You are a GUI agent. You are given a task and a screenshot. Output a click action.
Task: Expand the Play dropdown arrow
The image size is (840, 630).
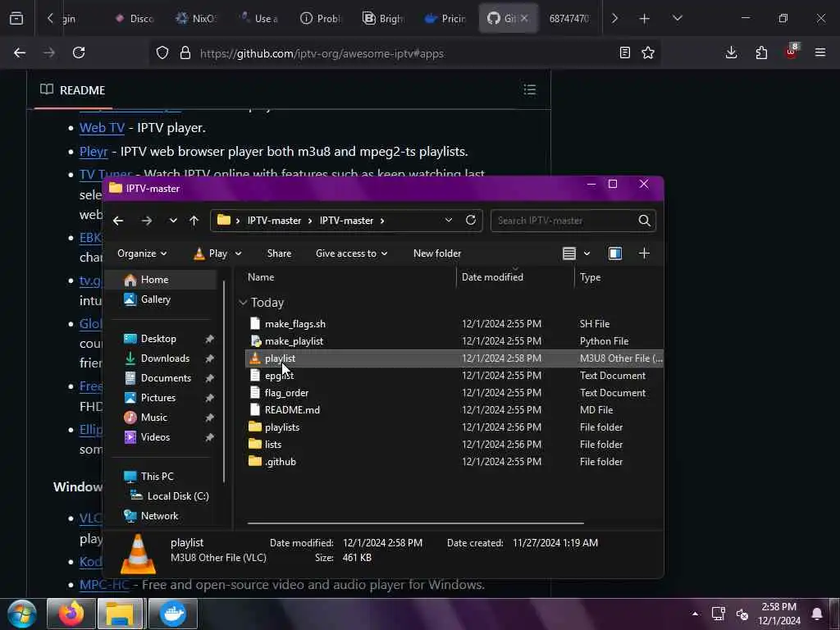[x=239, y=253]
